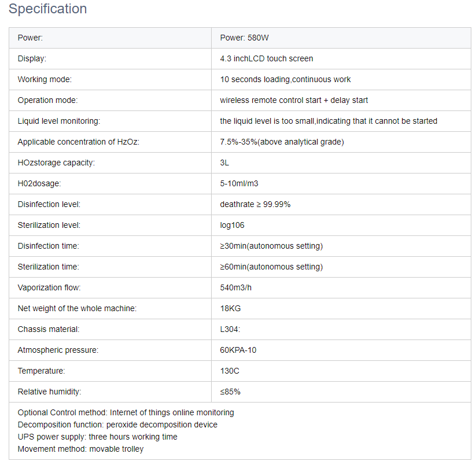
Task: Click the deathrate ≥ 99.99% value
Action: (255, 204)
